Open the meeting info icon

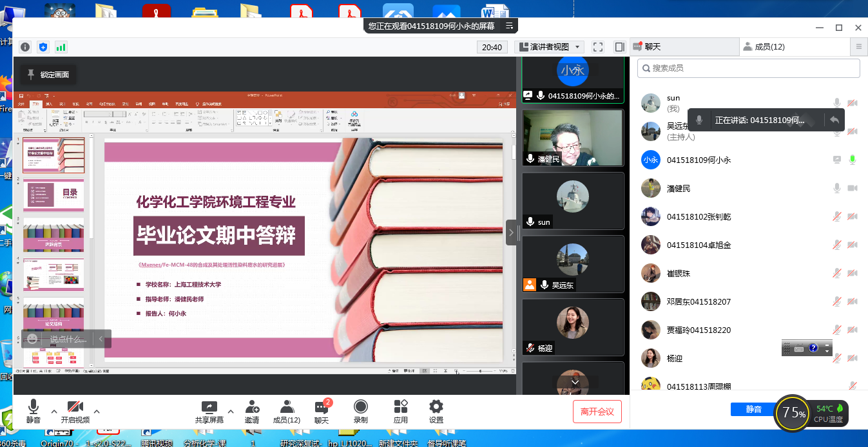(25, 47)
